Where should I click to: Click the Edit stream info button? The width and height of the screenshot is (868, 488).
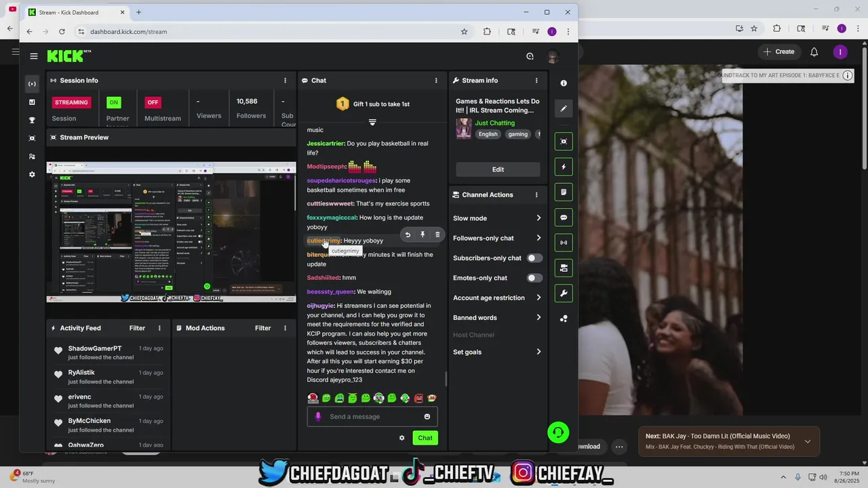tap(498, 169)
